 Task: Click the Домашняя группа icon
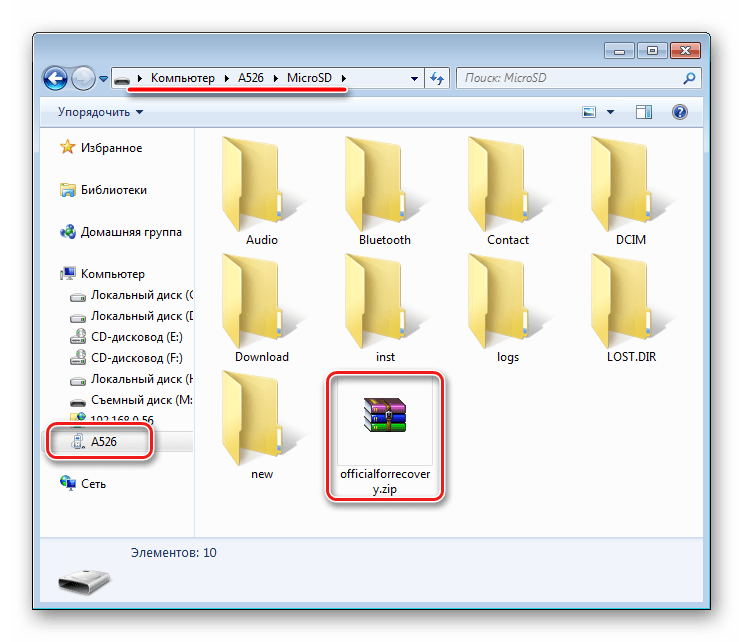(x=68, y=232)
